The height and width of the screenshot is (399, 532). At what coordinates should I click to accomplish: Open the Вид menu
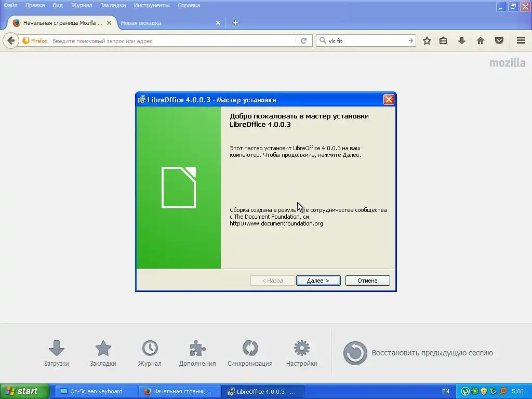point(58,5)
